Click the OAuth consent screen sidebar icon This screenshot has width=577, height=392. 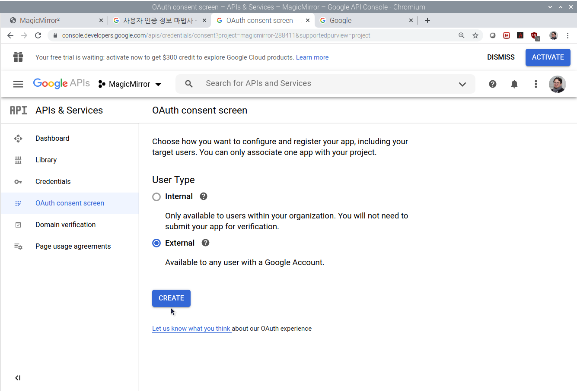pyautogui.click(x=18, y=203)
